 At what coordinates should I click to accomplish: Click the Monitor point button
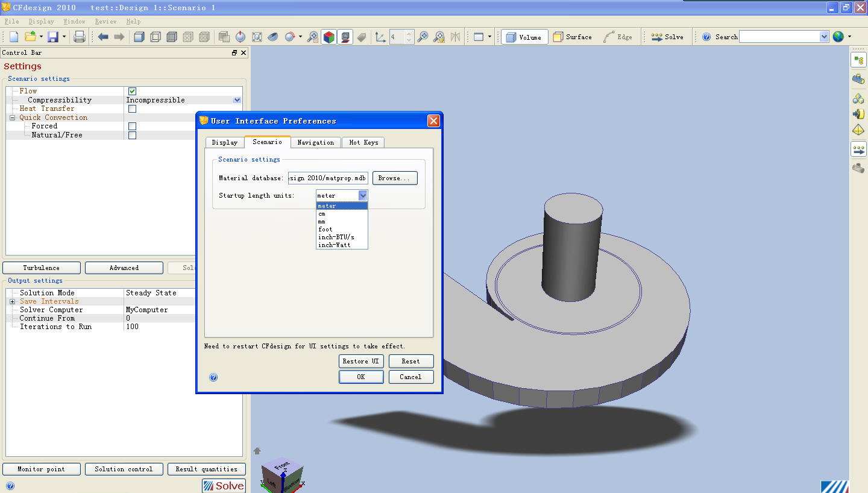pos(41,469)
